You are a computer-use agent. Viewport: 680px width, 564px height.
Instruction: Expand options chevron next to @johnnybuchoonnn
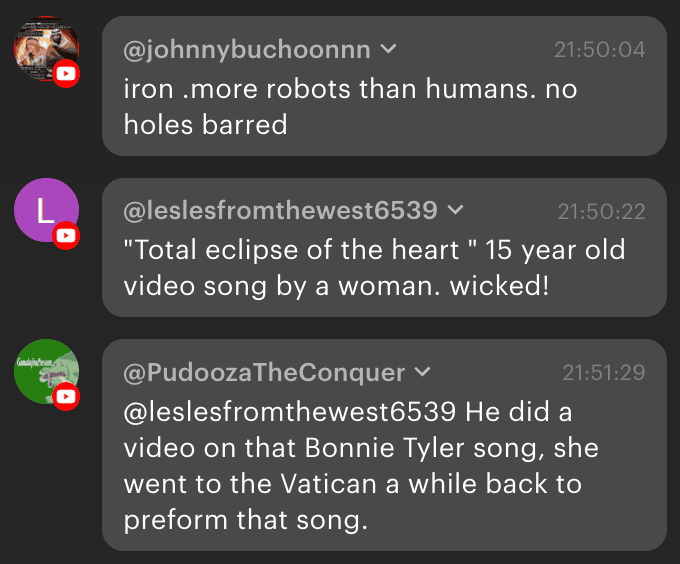pos(389,48)
